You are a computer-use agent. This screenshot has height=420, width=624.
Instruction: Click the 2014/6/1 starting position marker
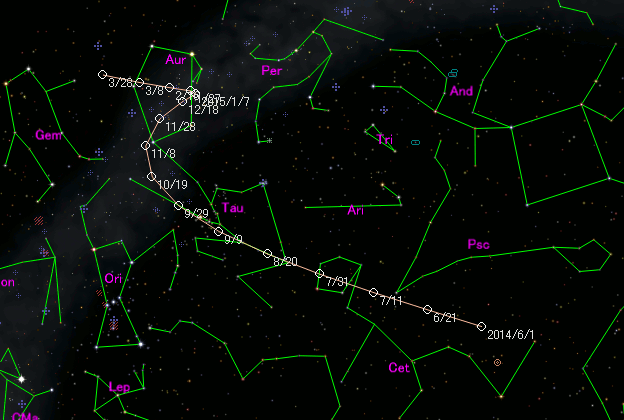click(x=481, y=326)
